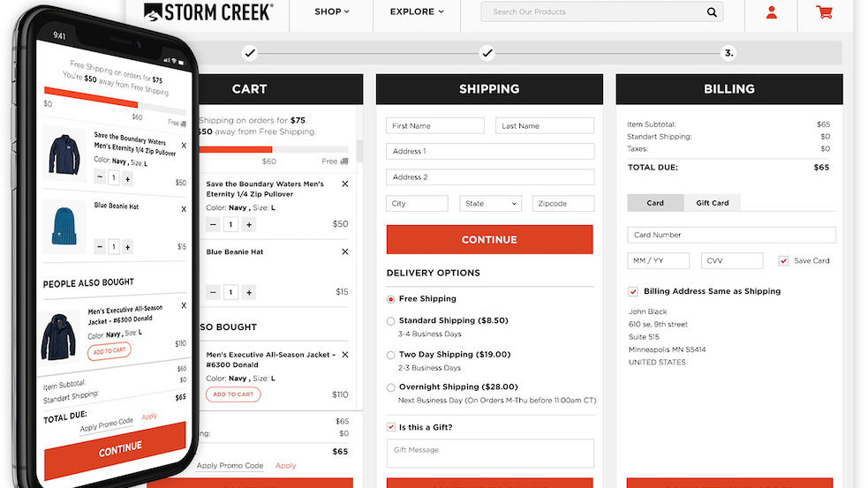Click the Address 2 field

tap(490, 177)
